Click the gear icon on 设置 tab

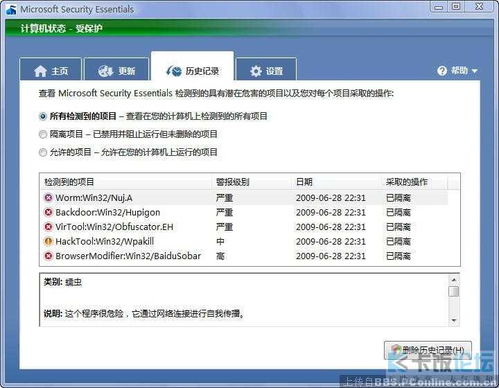[256, 71]
